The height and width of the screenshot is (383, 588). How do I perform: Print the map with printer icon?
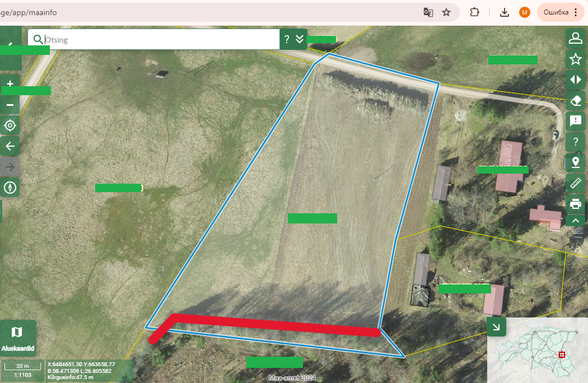(x=575, y=203)
